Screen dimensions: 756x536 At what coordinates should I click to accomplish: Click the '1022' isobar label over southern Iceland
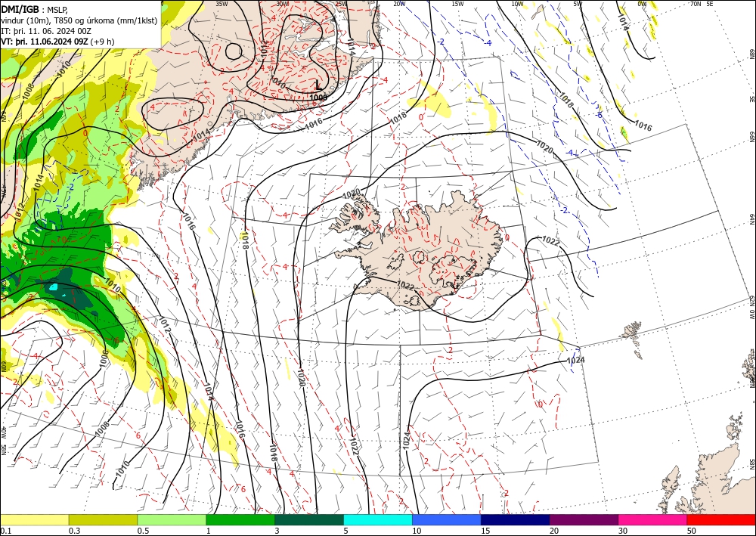pyautogui.click(x=405, y=285)
